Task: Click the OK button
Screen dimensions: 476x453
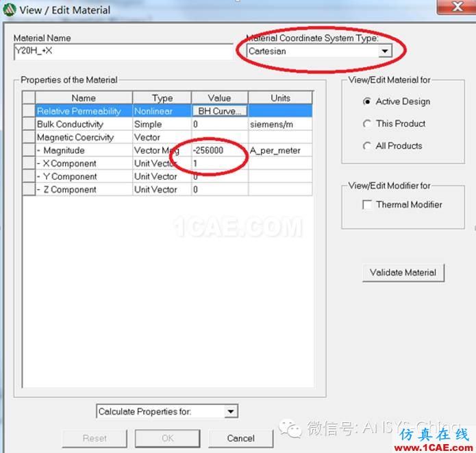Action: coord(167,438)
